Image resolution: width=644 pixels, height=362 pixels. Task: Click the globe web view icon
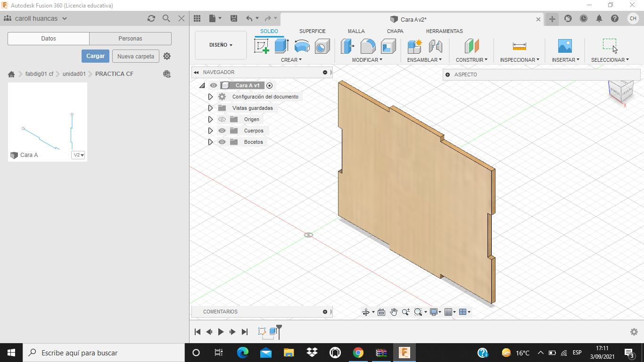(x=167, y=74)
